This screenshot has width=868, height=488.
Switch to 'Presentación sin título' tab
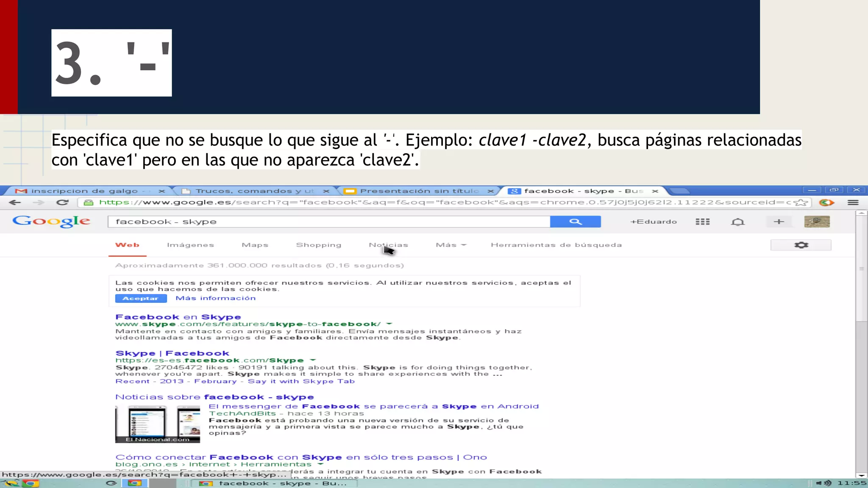coord(419,191)
